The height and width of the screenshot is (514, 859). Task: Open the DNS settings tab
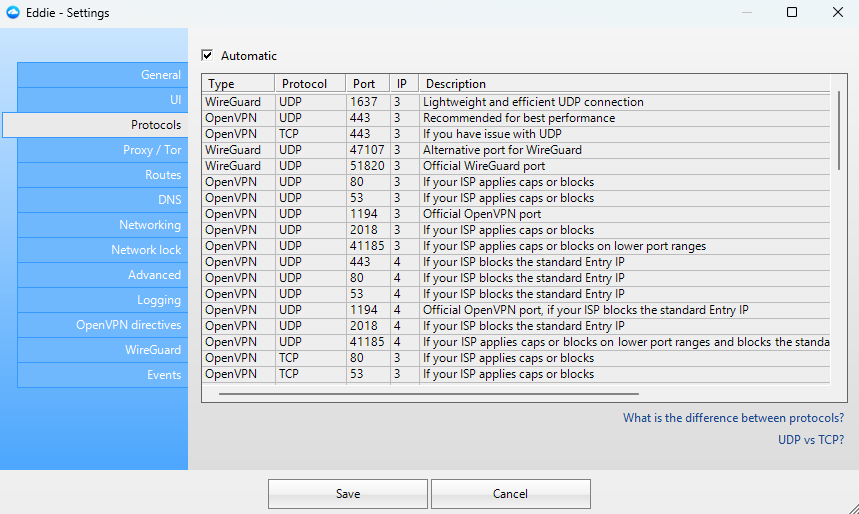(102, 200)
